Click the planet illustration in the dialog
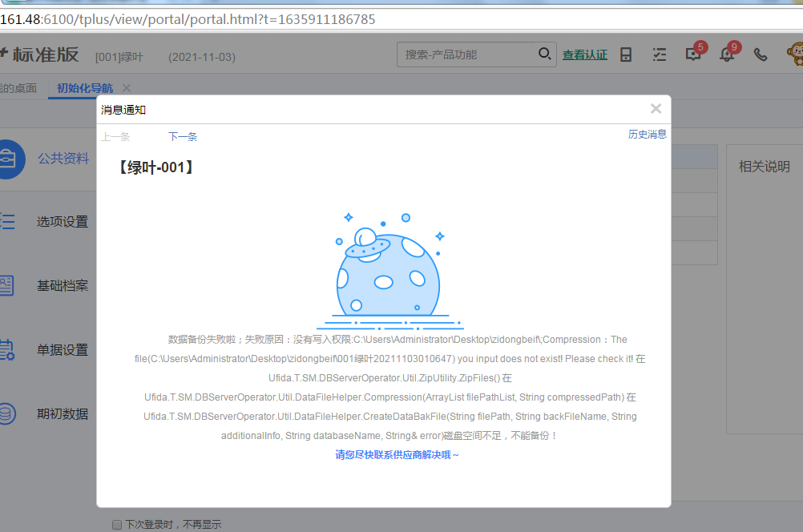The image size is (803, 532). tap(389, 272)
